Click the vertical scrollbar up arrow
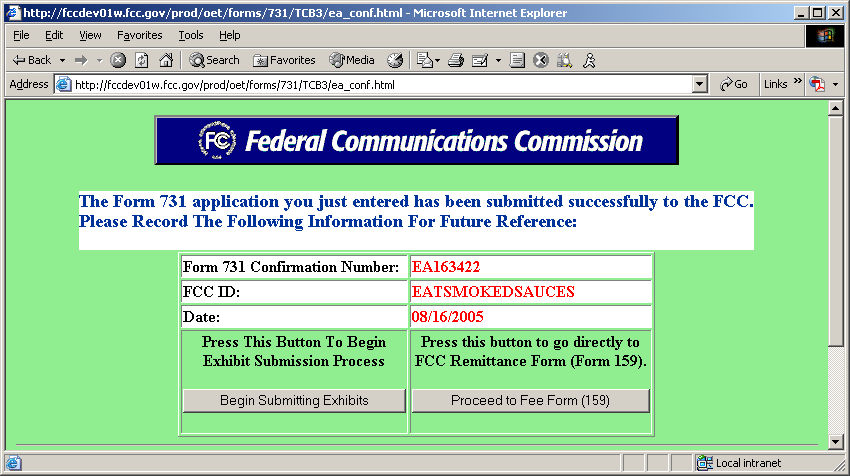This screenshot has width=850, height=476. tap(835, 108)
